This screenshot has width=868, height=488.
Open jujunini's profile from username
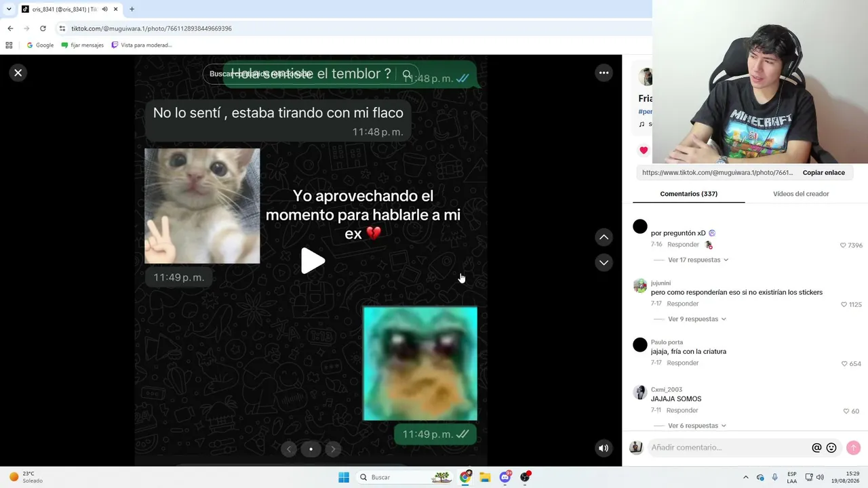click(660, 283)
